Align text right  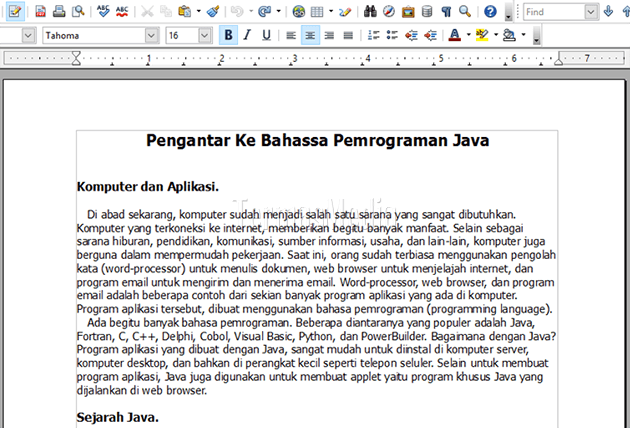(x=329, y=35)
